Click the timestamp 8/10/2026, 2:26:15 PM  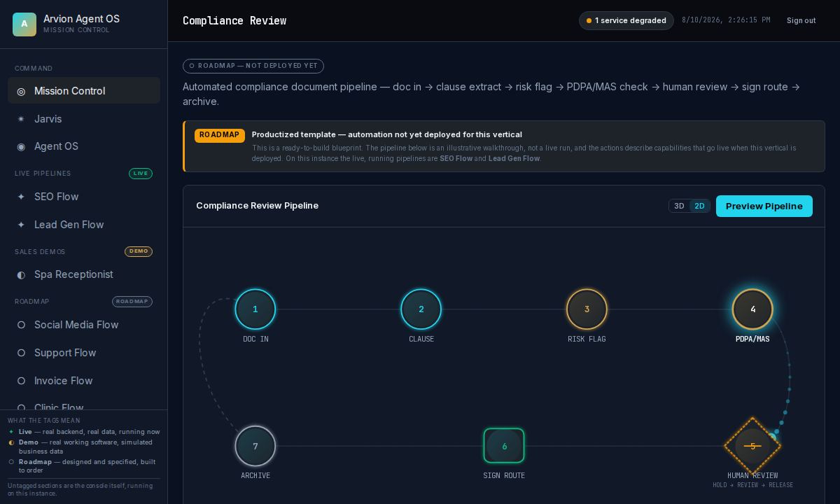[x=726, y=20]
